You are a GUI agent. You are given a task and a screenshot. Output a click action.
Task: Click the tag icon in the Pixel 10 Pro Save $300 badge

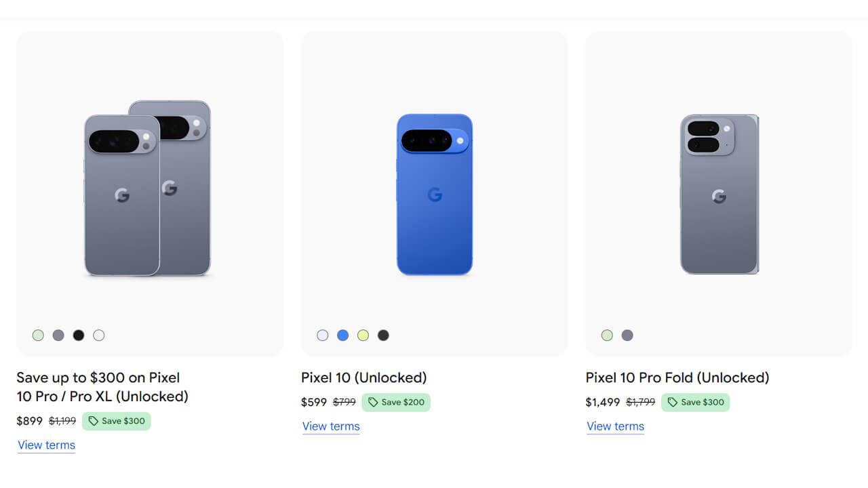(95, 421)
